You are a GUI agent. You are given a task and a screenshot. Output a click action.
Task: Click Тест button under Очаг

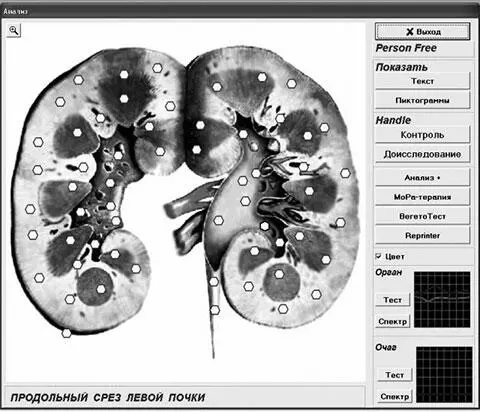coord(395,375)
